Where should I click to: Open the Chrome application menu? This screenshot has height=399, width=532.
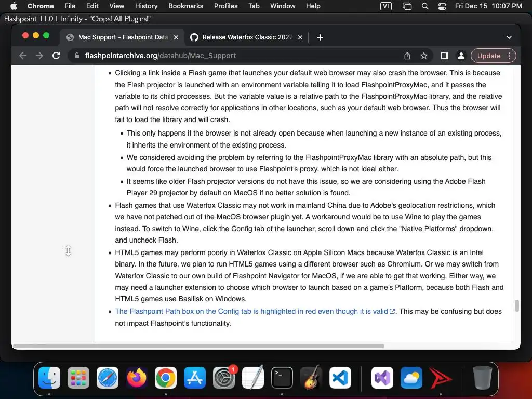(x=41, y=6)
